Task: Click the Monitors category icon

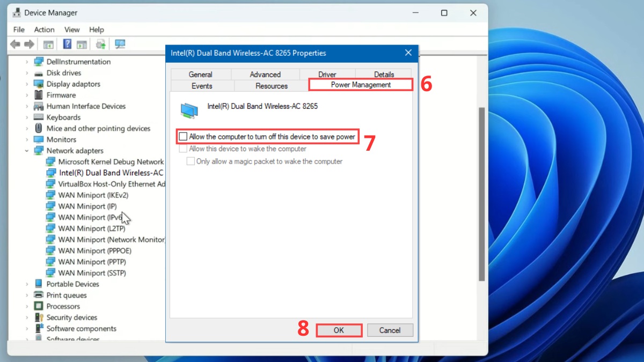Action: [39, 139]
